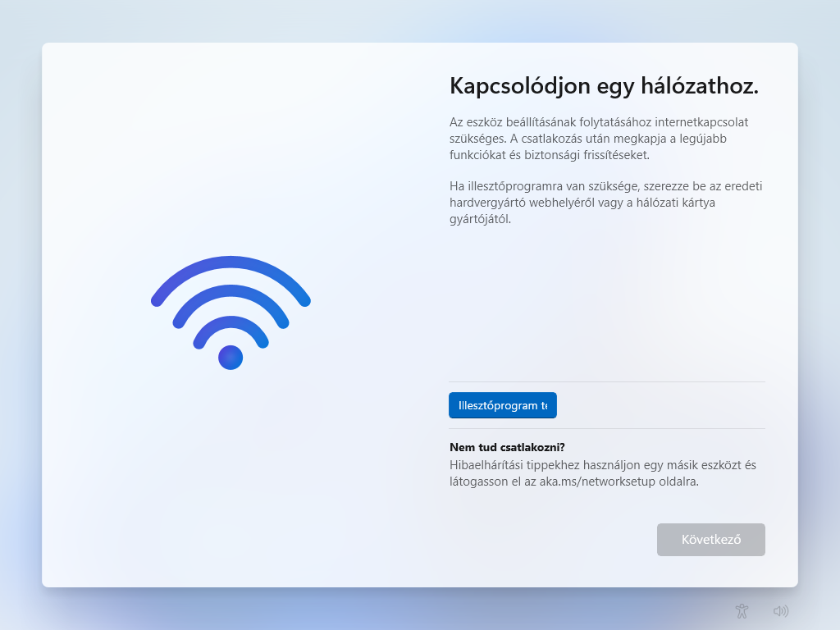Click the divider line above Illesztőprogram button
Viewport: 840px width, 630px height.
point(606,382)
